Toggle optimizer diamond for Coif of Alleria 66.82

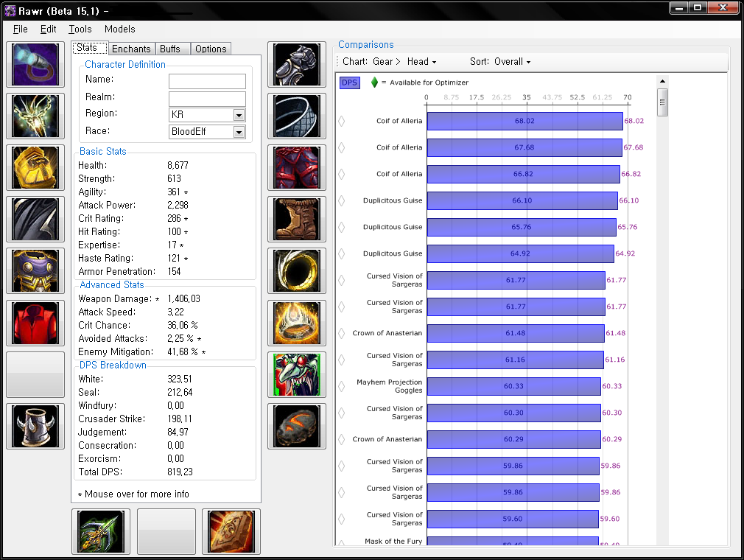tap(342, 174)
